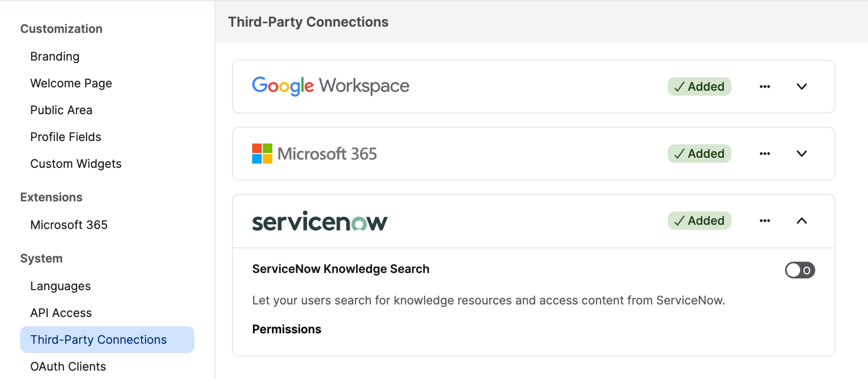The image size is (868, 379).
Task: Expand the Google Workspace connection
Action: [x=802, y=87]
